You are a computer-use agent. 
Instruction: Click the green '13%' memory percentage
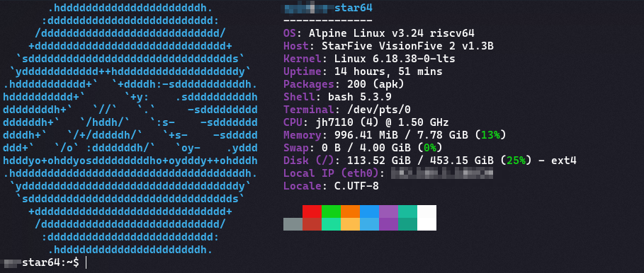[491, 135]
